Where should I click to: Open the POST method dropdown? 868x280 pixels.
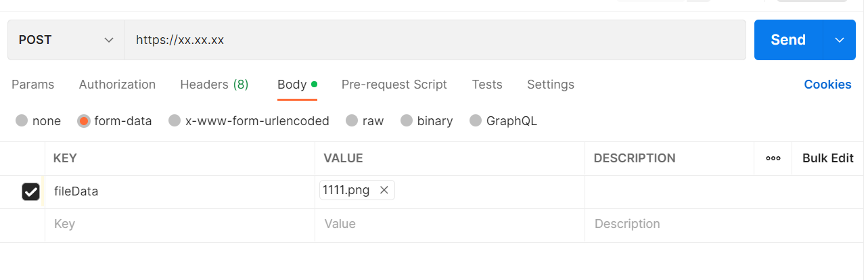coord(66,40)
